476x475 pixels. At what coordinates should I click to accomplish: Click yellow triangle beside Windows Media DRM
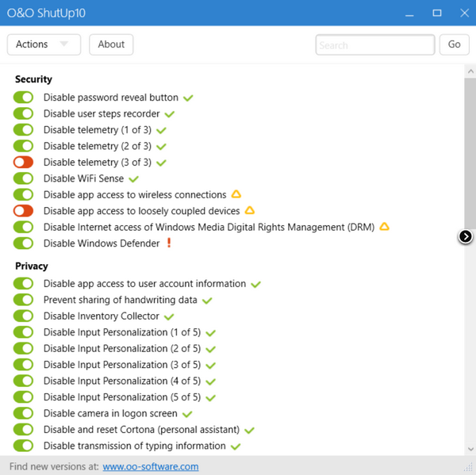[384, 227]
